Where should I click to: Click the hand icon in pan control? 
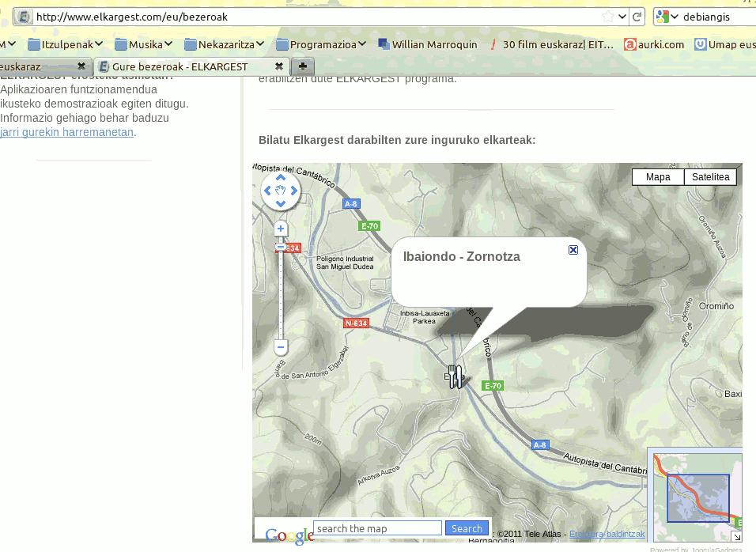(281, 191)
